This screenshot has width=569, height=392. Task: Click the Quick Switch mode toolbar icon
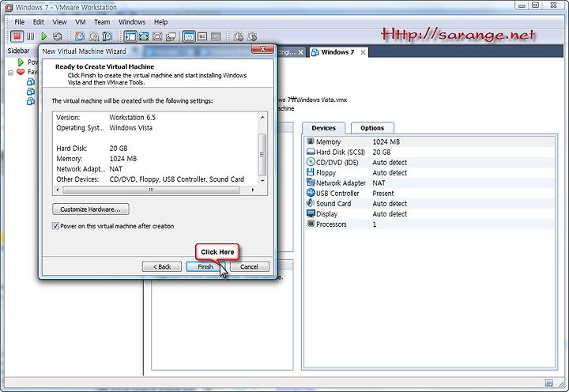tap(144, 36)
